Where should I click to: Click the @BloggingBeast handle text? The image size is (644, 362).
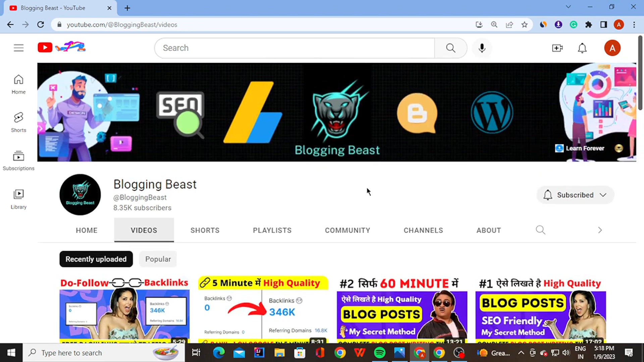point(140,197)
